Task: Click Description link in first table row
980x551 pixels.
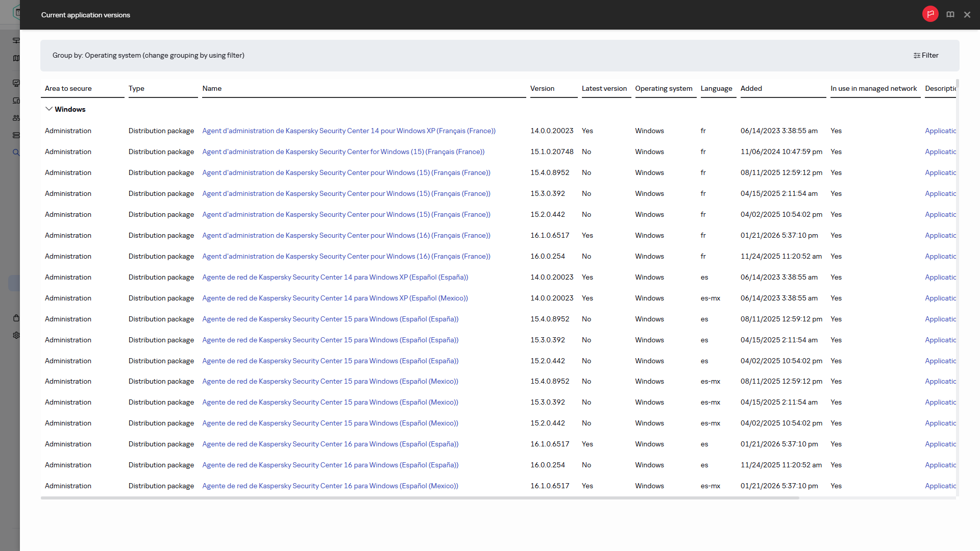Action: tap(940, 131)
